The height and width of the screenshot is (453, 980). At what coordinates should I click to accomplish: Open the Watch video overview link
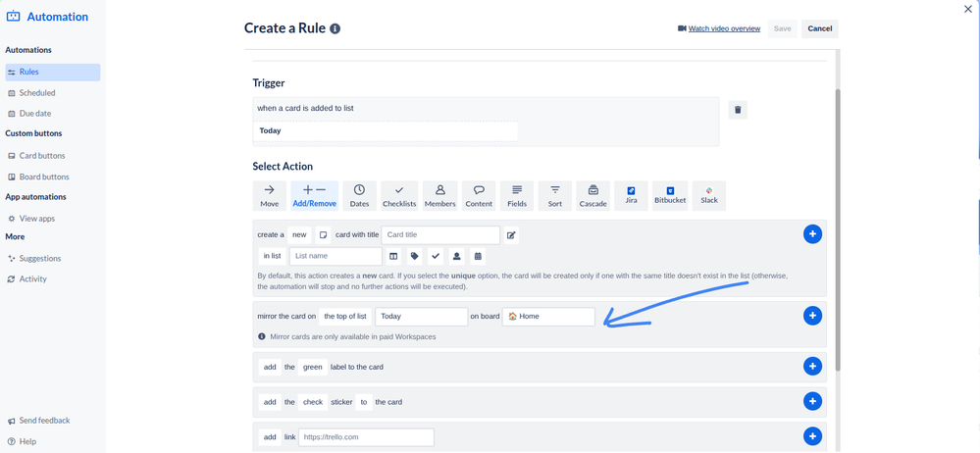[719, 28]
